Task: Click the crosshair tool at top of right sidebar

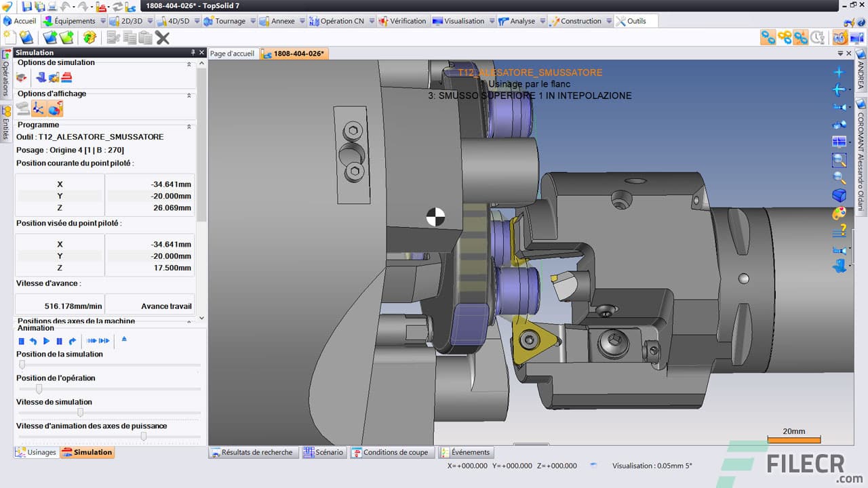Action: click(840, 70)
